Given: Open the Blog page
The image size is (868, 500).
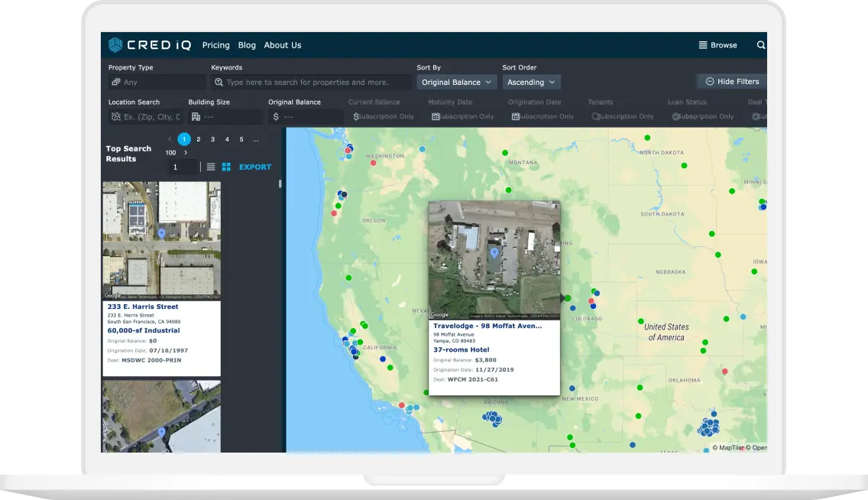Looking at the screenshot, I should click(247, 45).
